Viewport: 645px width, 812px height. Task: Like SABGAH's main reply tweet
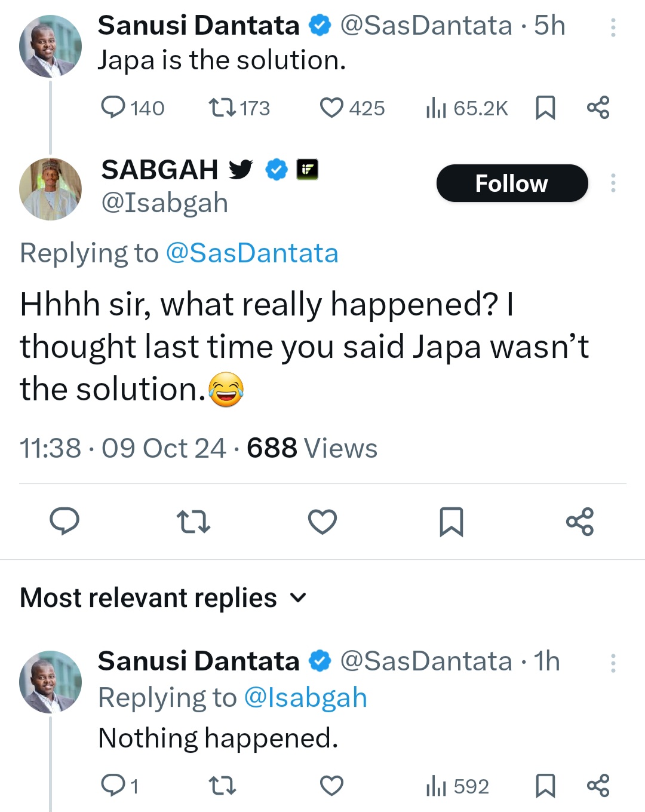pyautogui.click(x=322, y=522)
